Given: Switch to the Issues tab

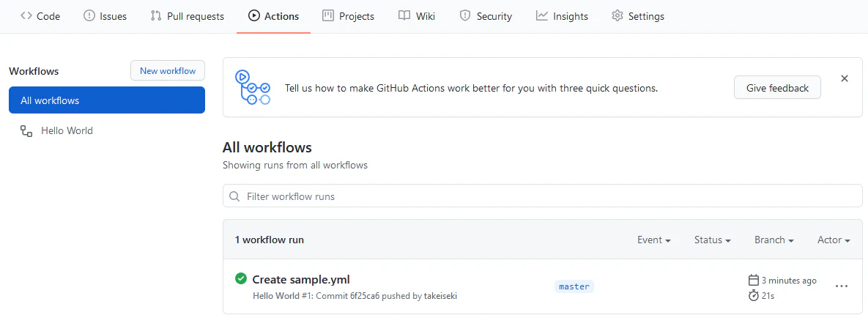Looking at the screenshot, I should tap(105, 16).
